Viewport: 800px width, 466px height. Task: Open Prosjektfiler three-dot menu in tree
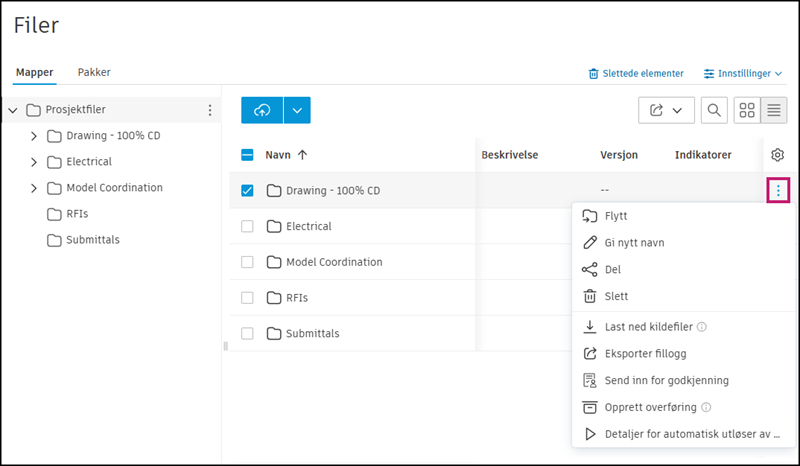(209, 110)
